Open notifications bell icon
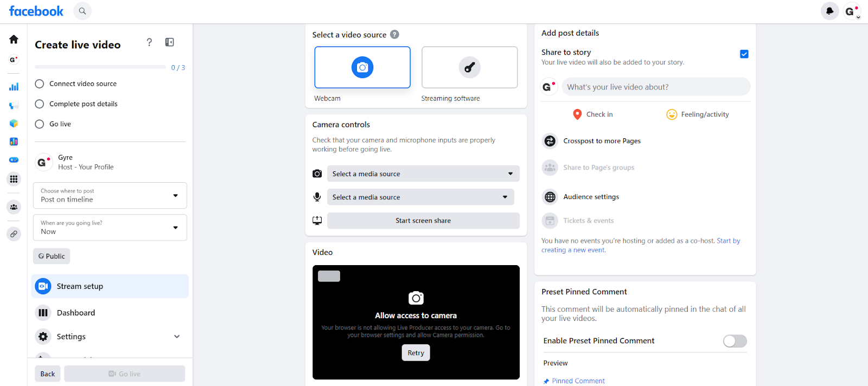This screenshot has height=386, width=868. tap(829, 11)
